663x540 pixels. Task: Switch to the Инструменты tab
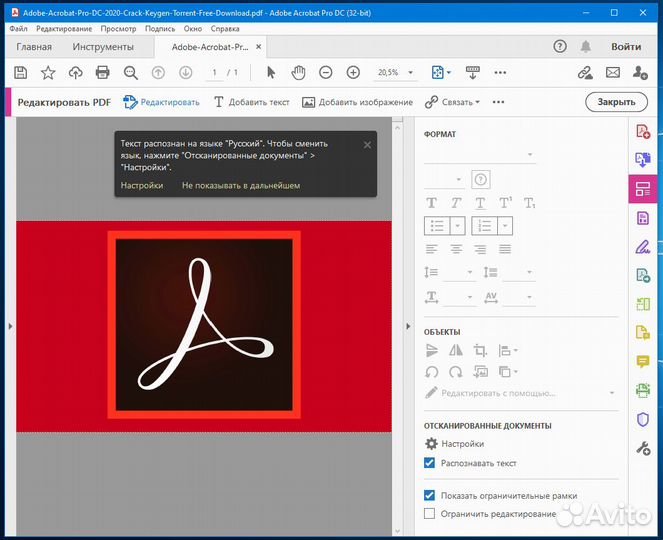(103, 47)
